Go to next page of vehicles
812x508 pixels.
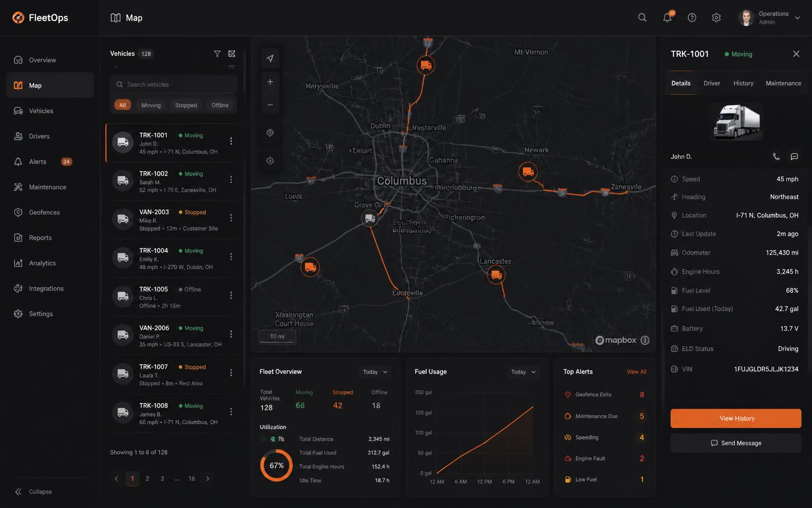pos(208,479)
